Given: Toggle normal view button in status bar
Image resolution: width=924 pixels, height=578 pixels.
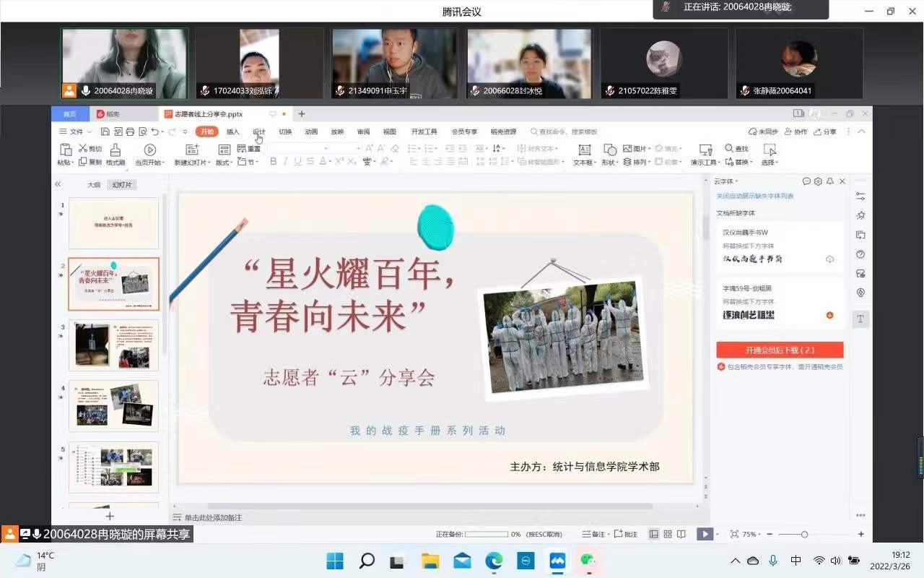Looking at the screenshot, I should click(654, 534).
